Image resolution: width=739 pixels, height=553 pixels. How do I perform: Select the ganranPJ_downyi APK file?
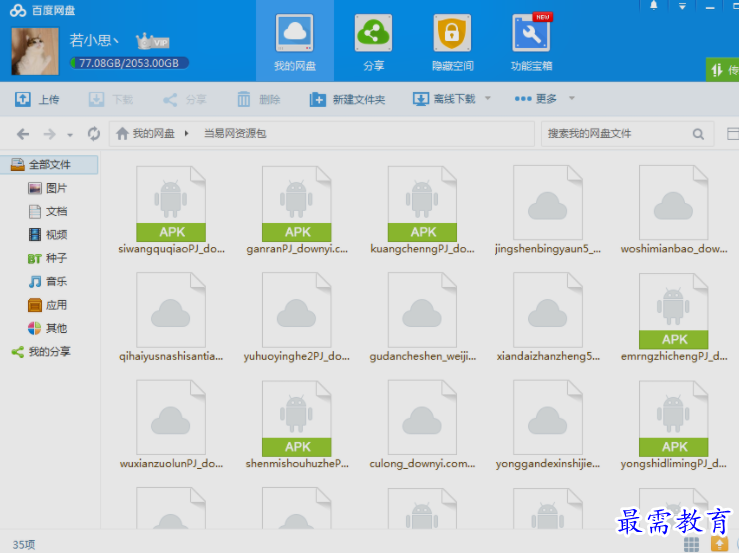(296, 210)
